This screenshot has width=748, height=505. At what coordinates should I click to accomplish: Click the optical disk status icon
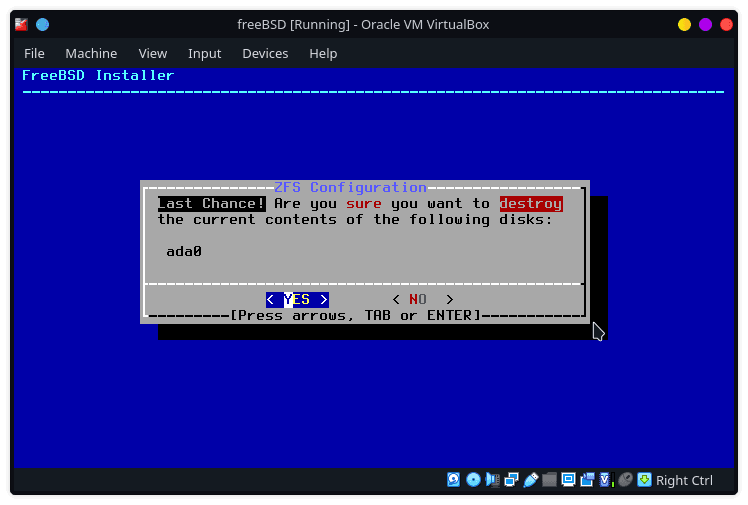(x=473, y=480)
